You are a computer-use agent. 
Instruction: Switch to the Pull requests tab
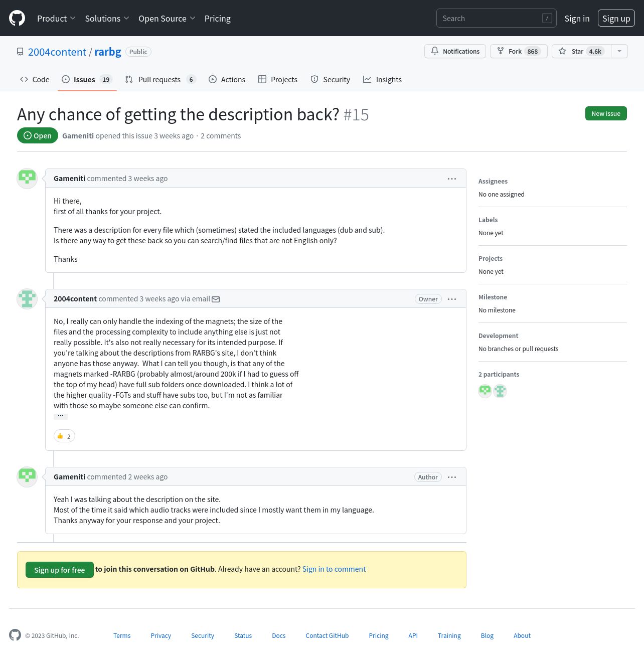(x=160, y=79)
